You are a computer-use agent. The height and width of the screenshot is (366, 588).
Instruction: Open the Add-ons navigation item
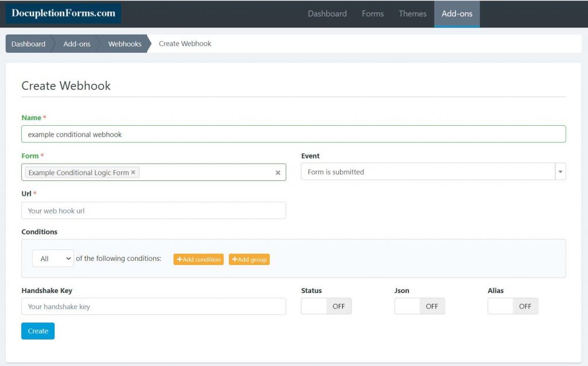point(457,13)
